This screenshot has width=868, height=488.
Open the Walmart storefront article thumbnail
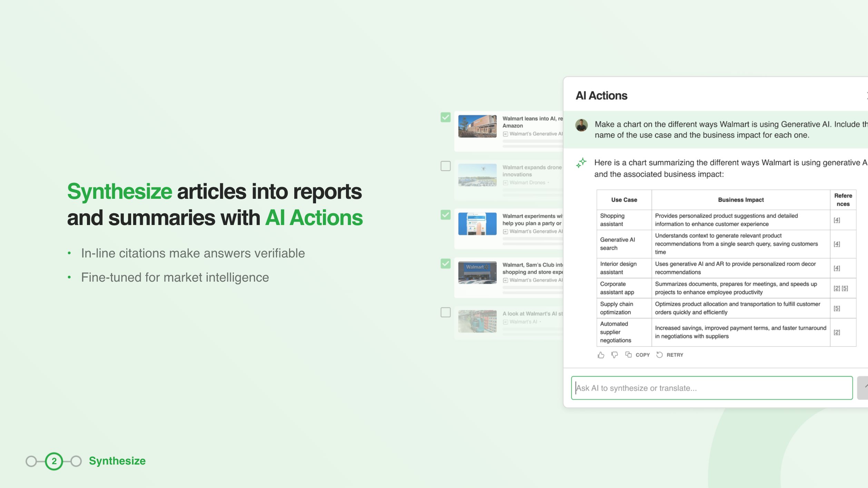pyautogui.click(x=477, y=126)
